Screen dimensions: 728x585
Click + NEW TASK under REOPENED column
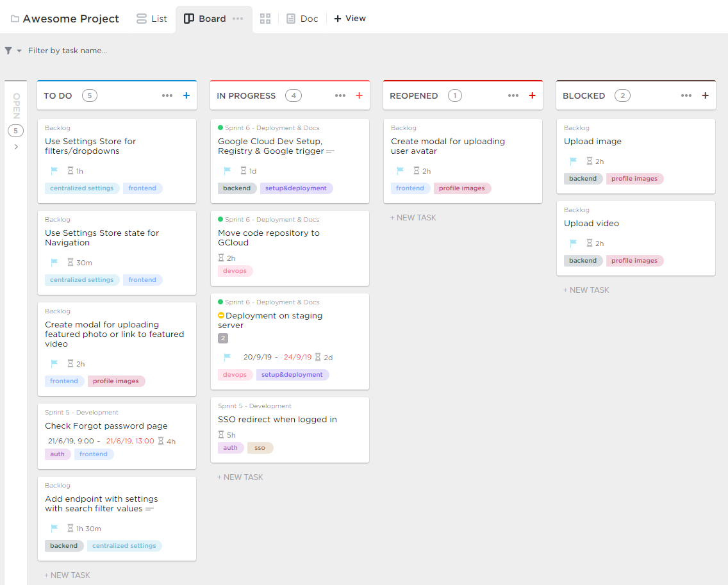[413, 218]
